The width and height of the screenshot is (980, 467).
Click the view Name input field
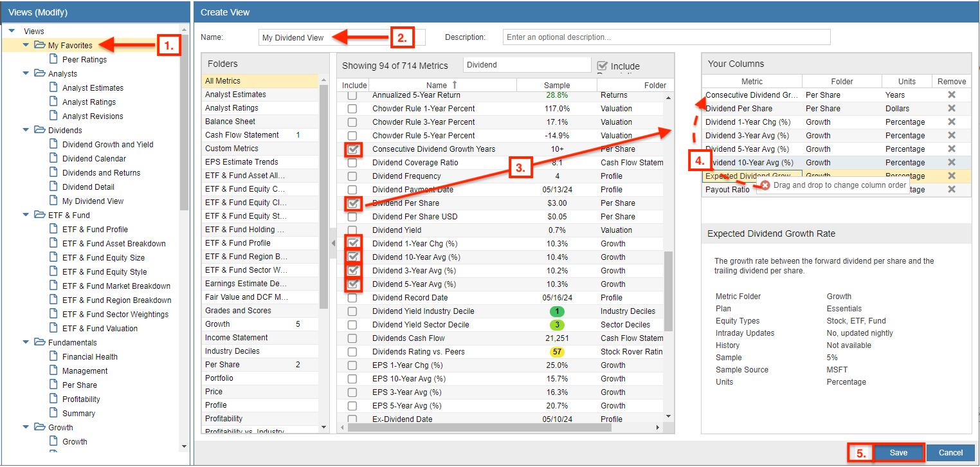point(342,37)
